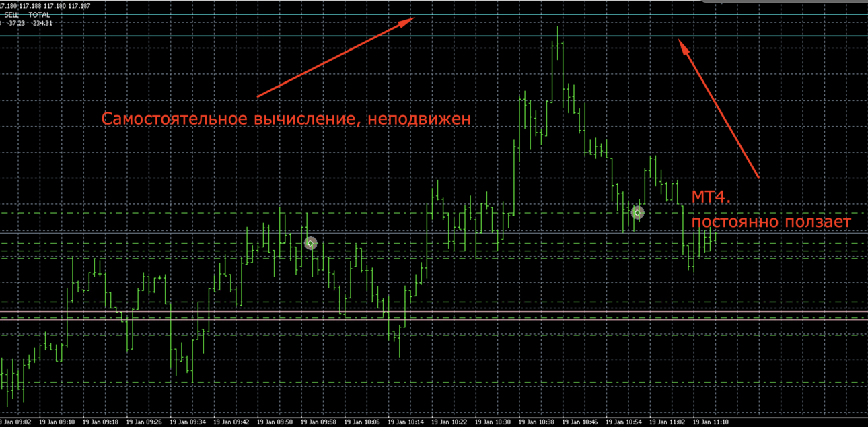Click the 19 Jan 10:38 time label
Image resolution: width=868 pixels, height=427 pixels.
click(538, 422)
